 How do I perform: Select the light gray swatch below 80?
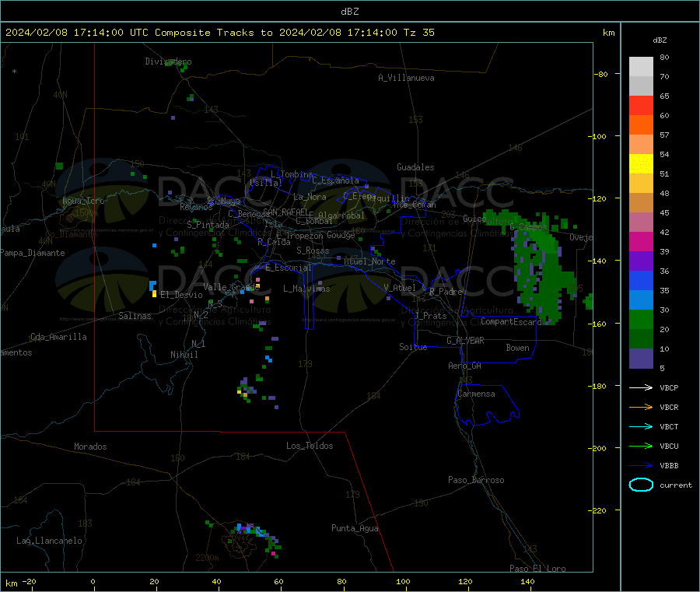tap(641, 67)
